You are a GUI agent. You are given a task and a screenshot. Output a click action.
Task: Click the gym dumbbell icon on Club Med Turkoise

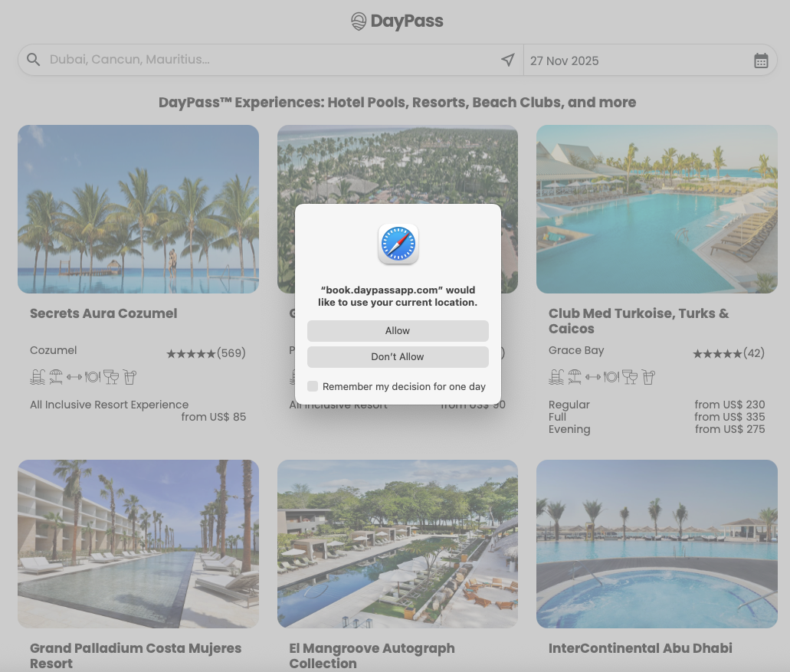pyautogui.click(x=592, y=377)
